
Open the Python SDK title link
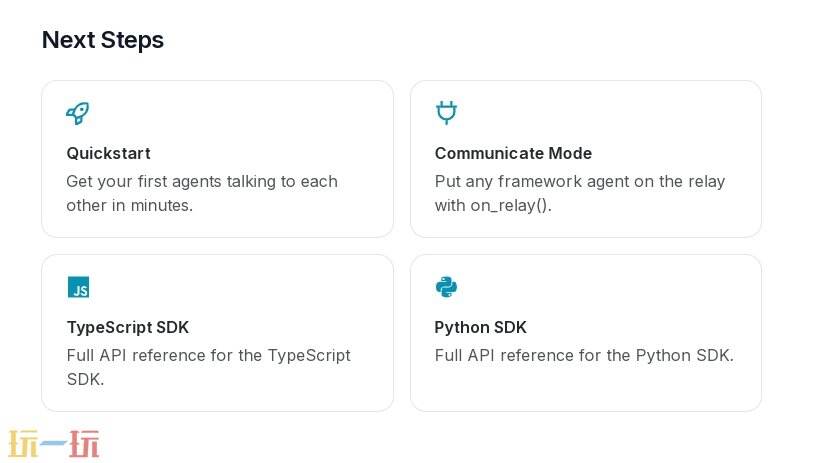[x=480, y=327]
